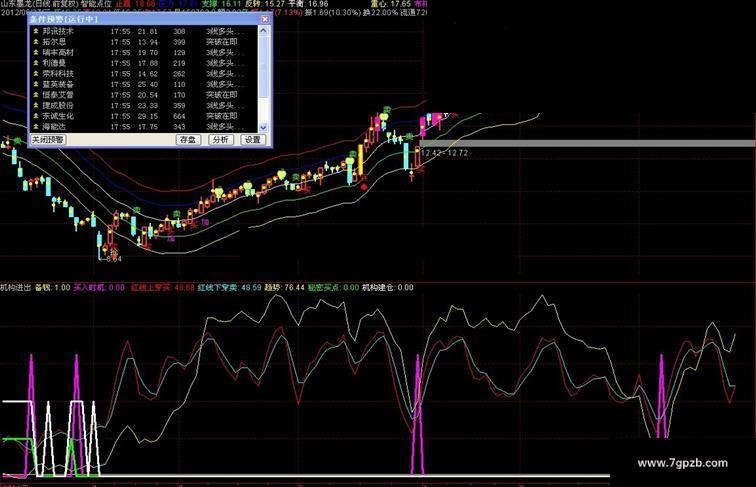Click the 红线下穿卖: 48.59 label
Image resolution: width=756 pixels, height=487 pixels.
click(230, 287)
